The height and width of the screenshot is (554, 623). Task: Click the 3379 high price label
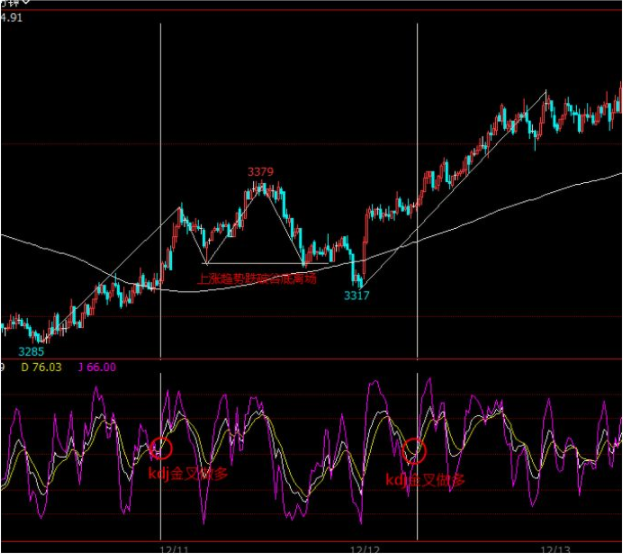pos(261,172)
